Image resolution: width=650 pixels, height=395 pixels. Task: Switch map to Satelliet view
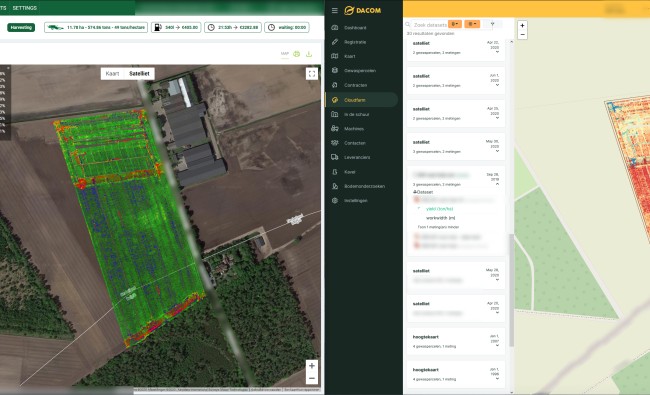point(139,74)
